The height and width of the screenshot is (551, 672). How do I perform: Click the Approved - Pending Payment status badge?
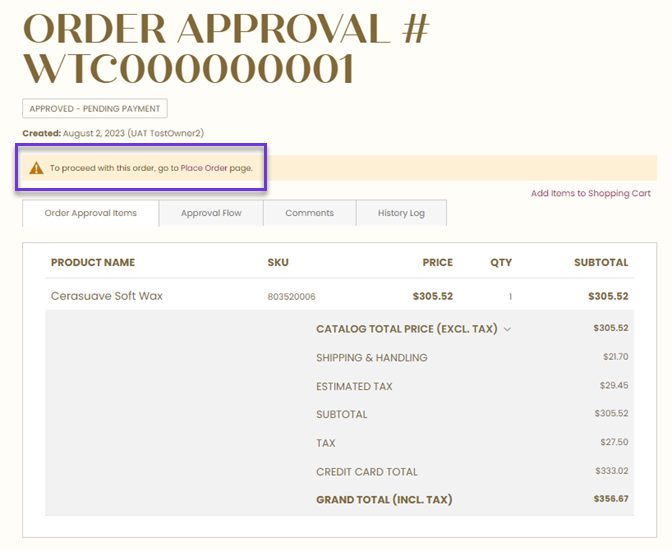point(95,108)
